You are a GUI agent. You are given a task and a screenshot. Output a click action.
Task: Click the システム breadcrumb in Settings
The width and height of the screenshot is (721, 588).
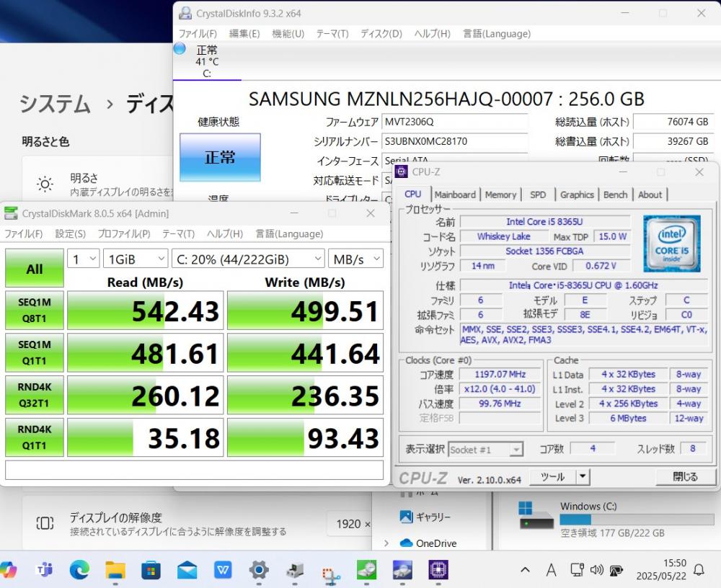(55, 103)
